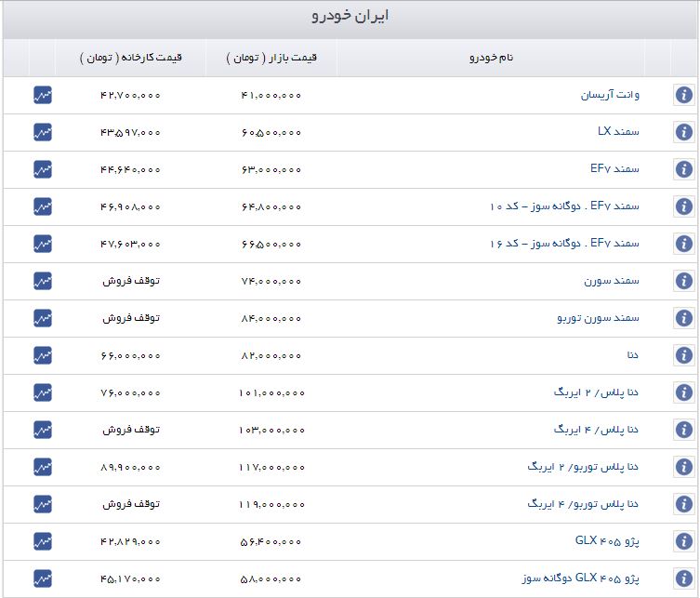Click the نام خودرو column header
This screenshot has width=700, height=598.
pos(491,58)
